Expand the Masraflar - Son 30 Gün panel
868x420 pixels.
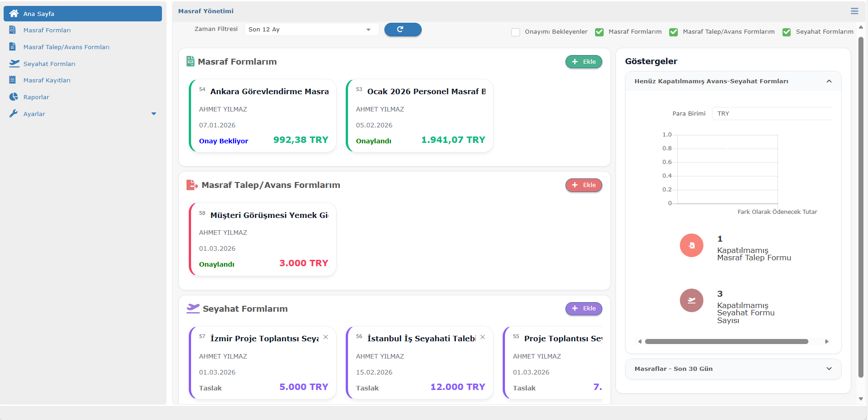pos(733,369)
